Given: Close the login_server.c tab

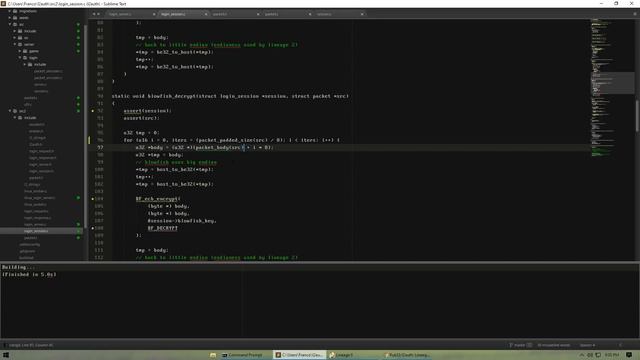Looking at the screenshot, I should [154, 14].
